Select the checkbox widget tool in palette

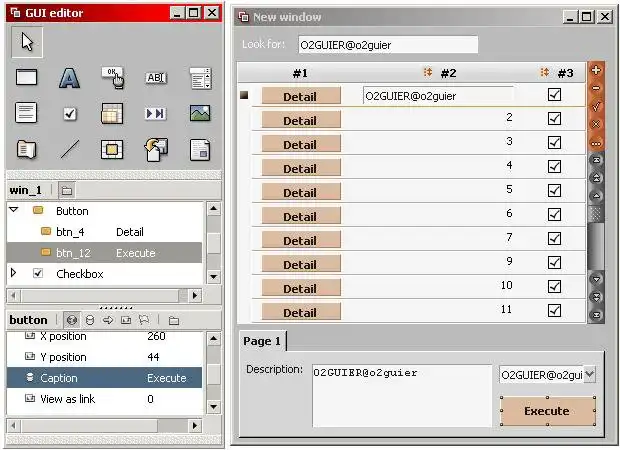click(70, 114)
